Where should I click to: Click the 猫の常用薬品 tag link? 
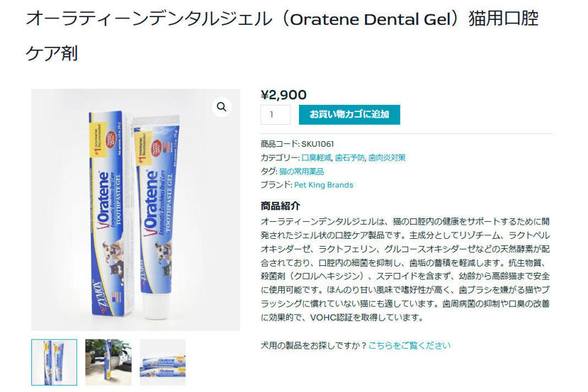pyautogui.click(x=301, y=172)
